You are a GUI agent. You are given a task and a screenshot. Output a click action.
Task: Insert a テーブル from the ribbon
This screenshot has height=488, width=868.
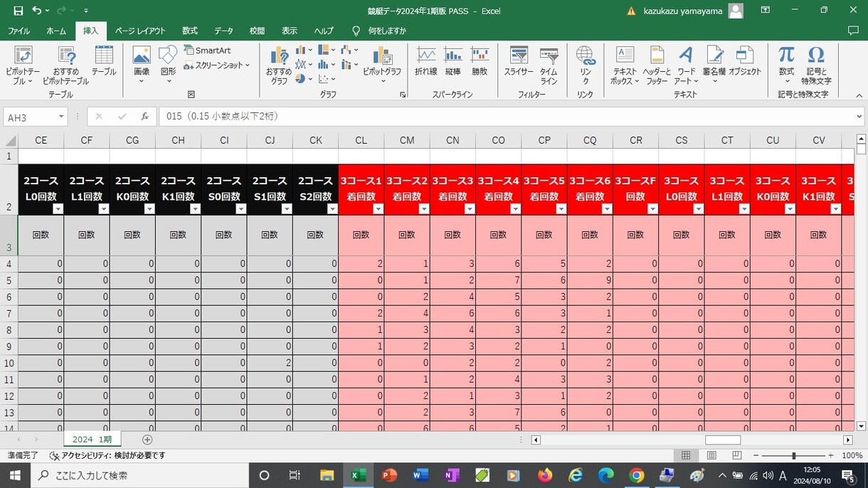coord(104,61)
